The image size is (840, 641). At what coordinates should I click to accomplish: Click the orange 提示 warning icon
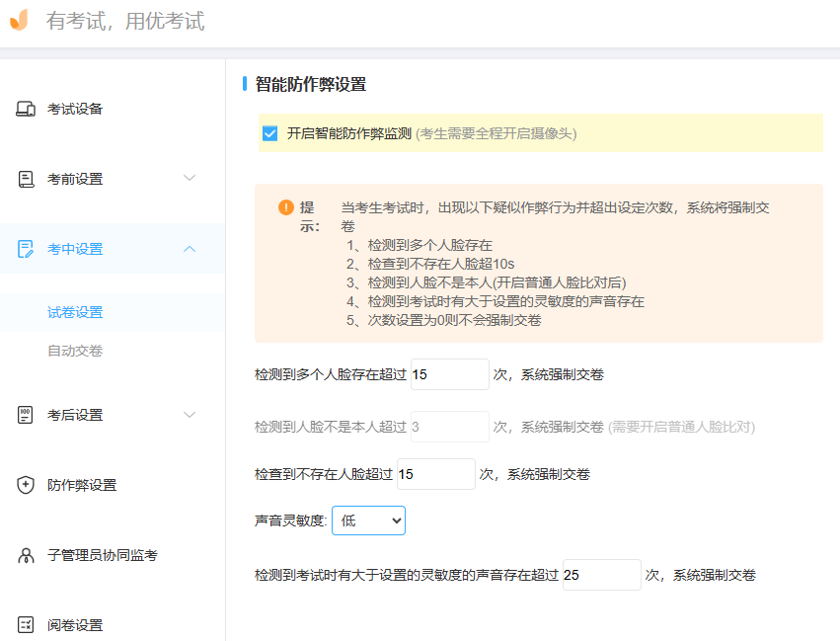coord(286,208)
